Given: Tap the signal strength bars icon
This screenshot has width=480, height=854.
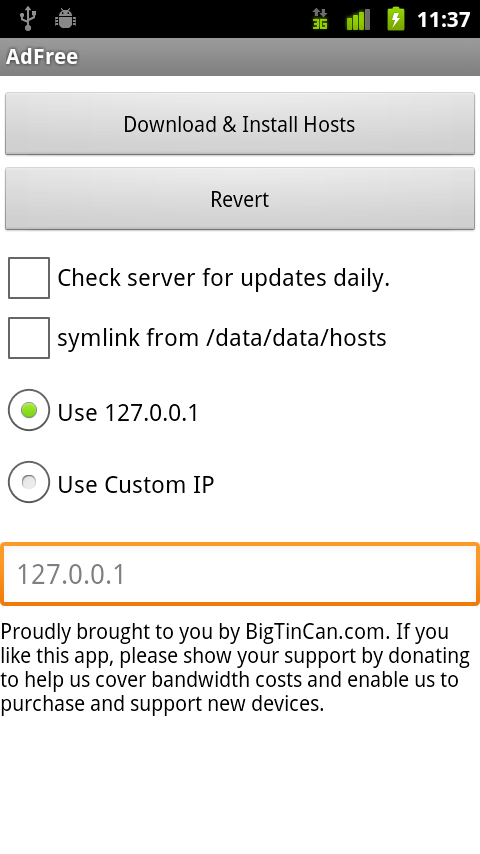Looking at the screenshot, I should (358, 20).
